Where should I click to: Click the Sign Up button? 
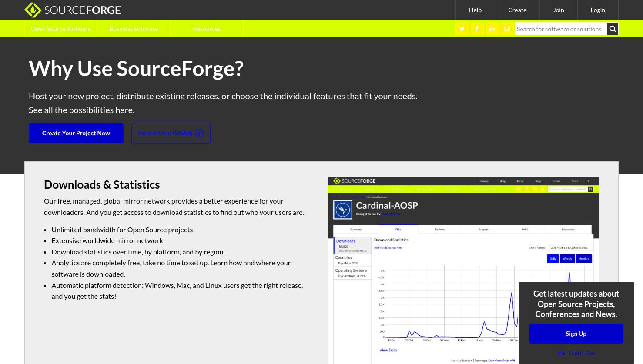click(576, 334)
